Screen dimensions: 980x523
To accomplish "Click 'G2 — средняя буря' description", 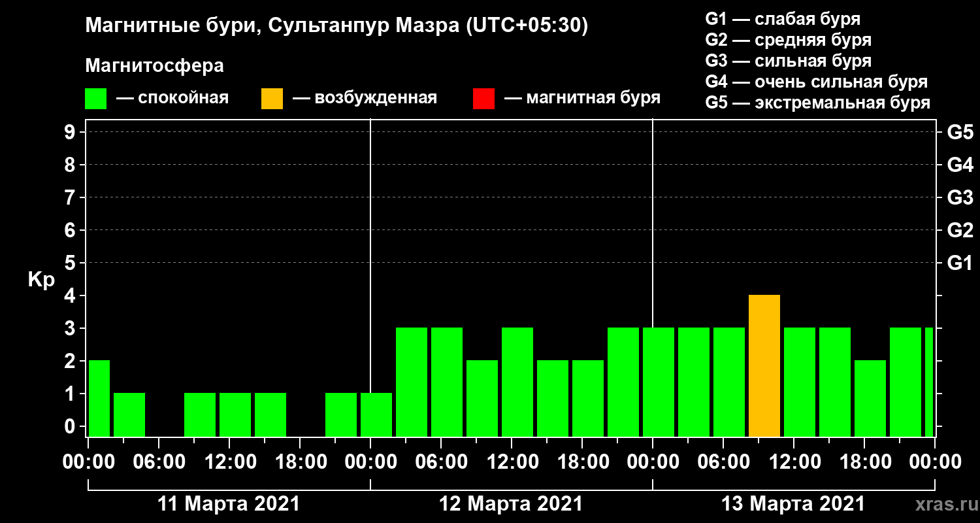I will tap(789, 40).
